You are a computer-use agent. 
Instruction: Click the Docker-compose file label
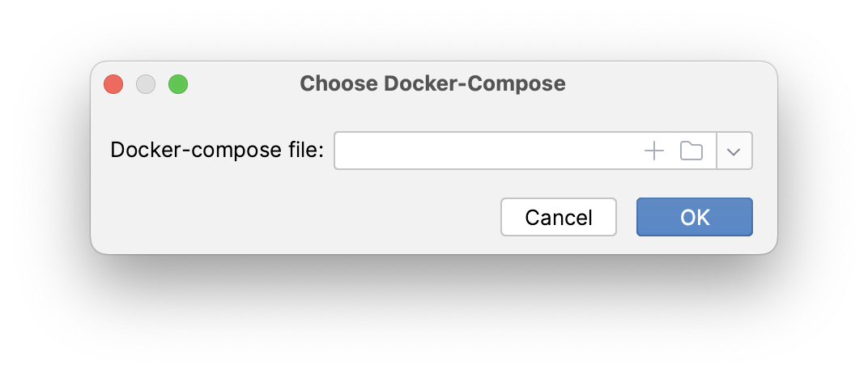216,151
